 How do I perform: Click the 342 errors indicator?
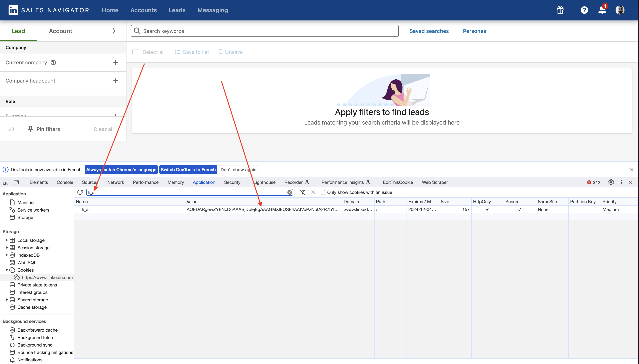point(594,182)
